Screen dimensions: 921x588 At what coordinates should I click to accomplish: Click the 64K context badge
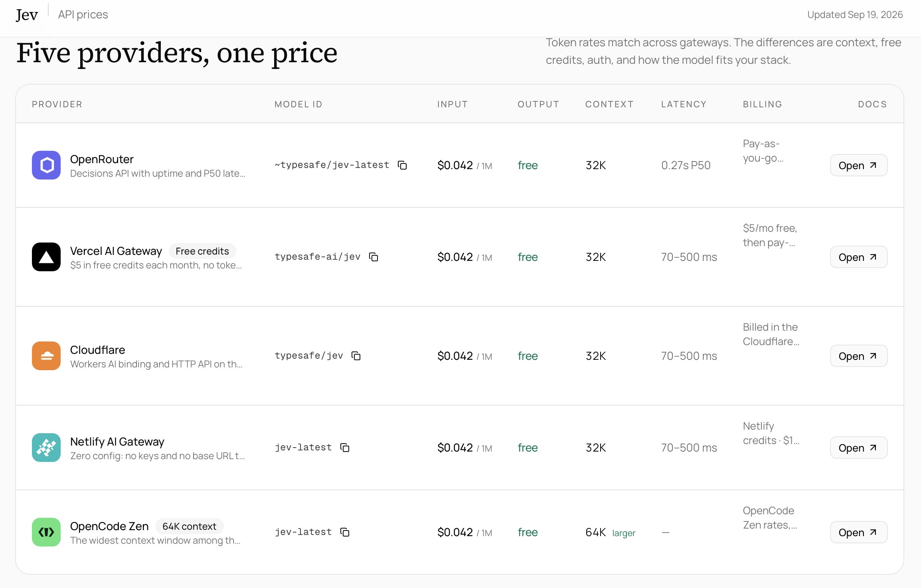click(190, 526)
